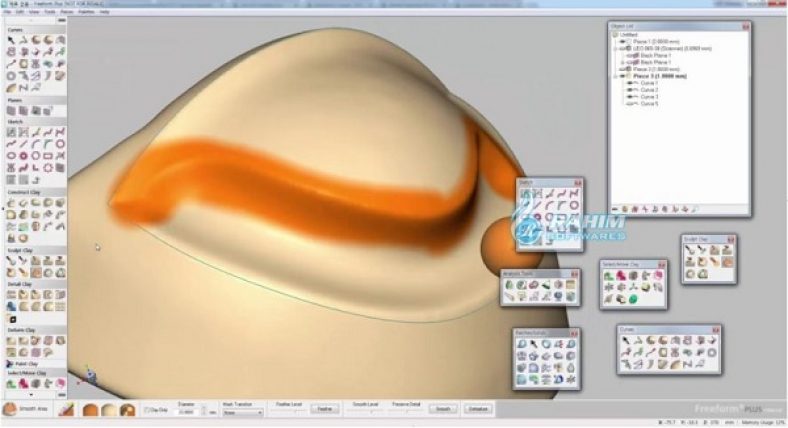Toggle visibility eye of Curve 1

click(x=630, y=83)
